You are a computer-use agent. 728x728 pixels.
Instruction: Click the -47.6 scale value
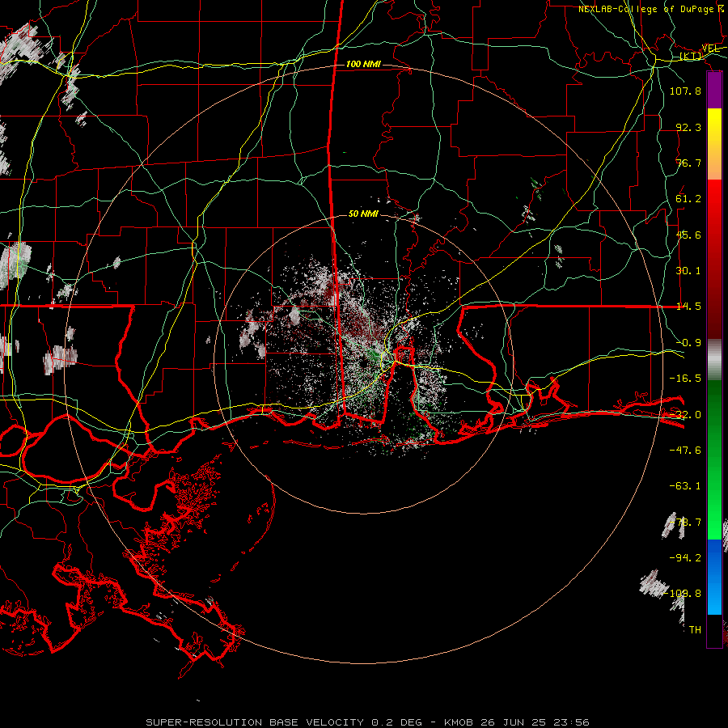(x=685, y=451)
